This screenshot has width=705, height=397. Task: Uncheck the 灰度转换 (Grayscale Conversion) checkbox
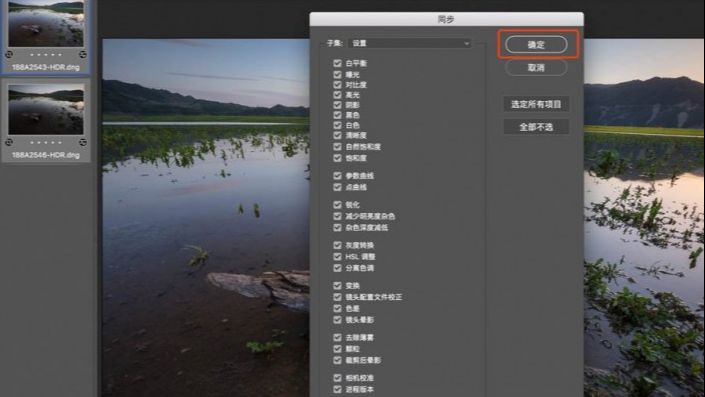coord(338,245)
